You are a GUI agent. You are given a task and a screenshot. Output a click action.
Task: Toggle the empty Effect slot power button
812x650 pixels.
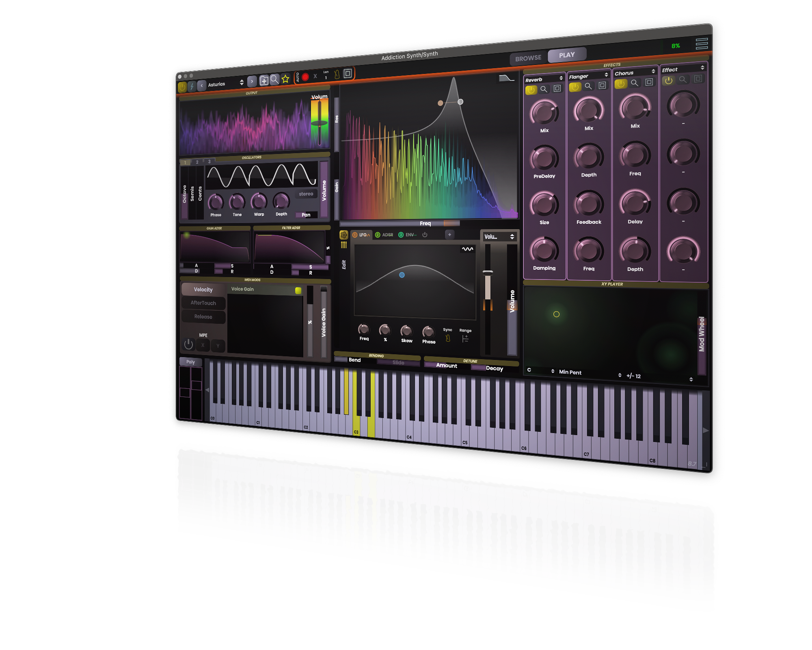click(668, 80)
